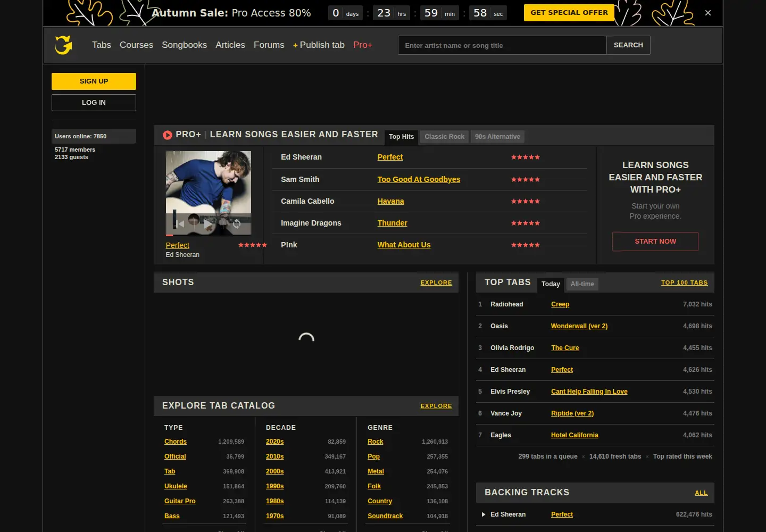Open the Pro+ navigation link
Viewport: 766px width, 532px height.
pos(363,45)
